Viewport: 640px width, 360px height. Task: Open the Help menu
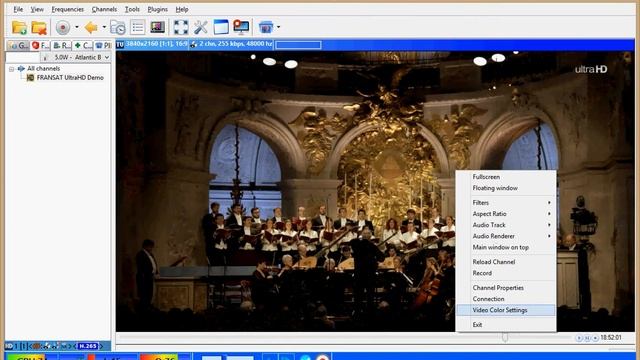tap(182, 9)
